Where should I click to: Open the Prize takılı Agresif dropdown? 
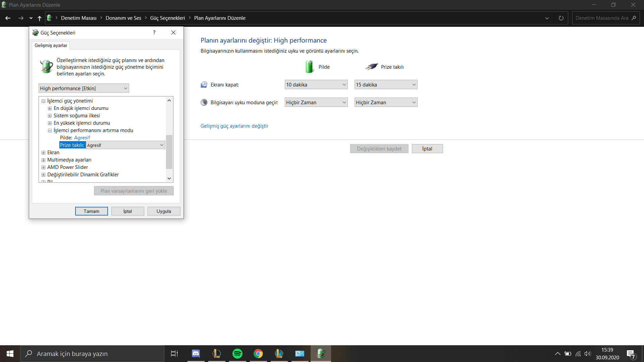pyautogui.click(x=125, y=145)
